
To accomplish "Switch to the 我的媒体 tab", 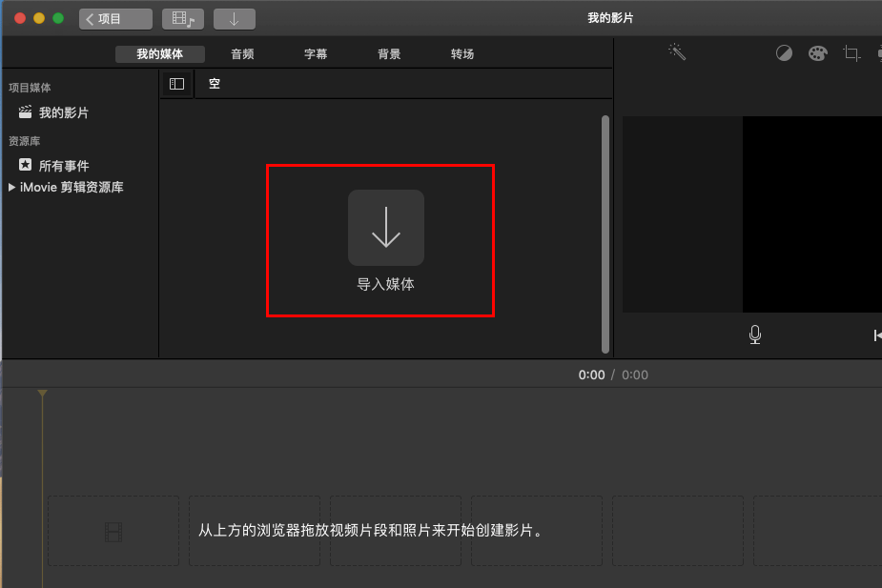I will [160, 54].
